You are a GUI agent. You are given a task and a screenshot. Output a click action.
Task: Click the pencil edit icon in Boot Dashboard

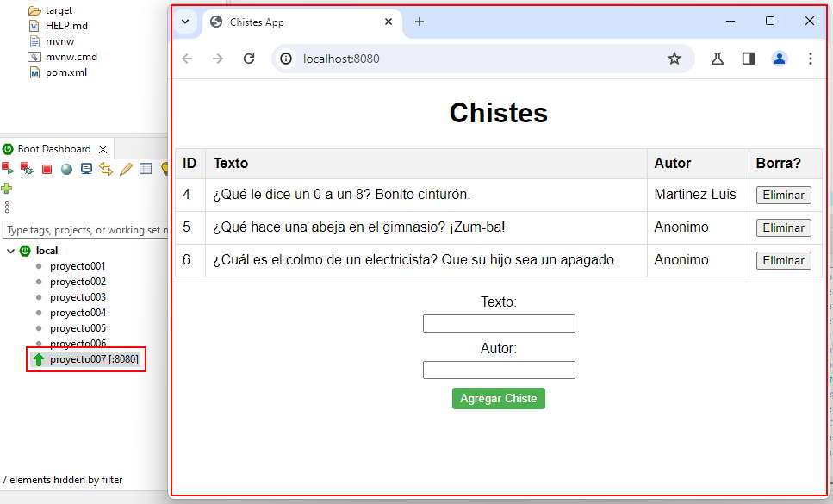(x=126, y=169)
